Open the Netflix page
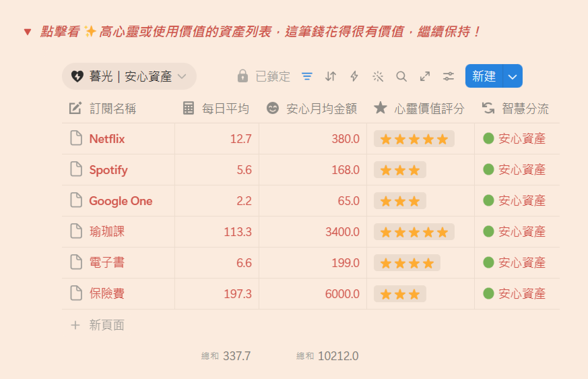588x379 pixels. (107, 139)
